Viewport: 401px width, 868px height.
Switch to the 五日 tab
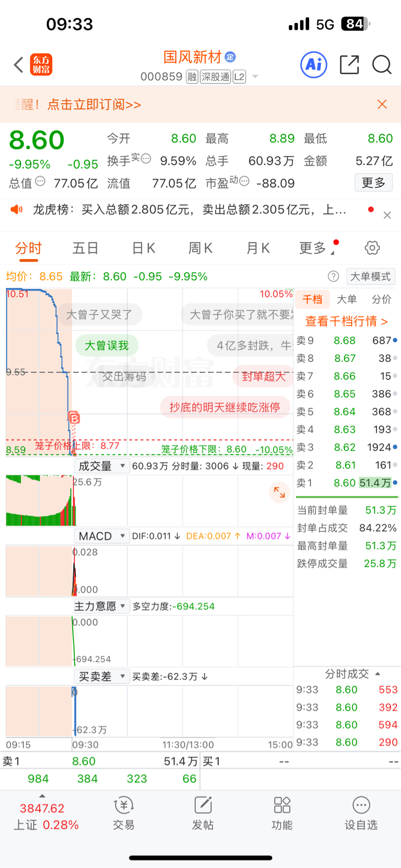point(86,248)
